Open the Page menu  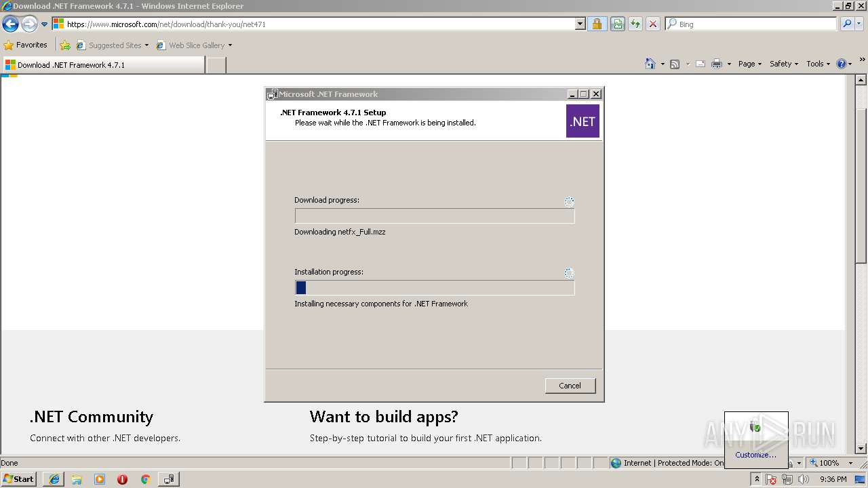coord(749,64)
